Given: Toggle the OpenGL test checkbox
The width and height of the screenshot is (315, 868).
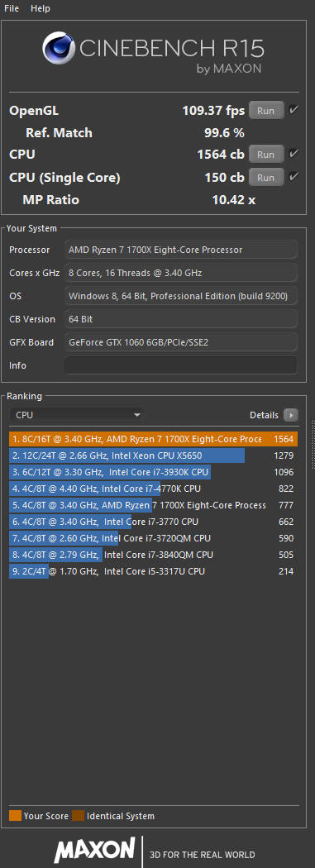Looking at the screenshot, I should click(x=294, y=110).
